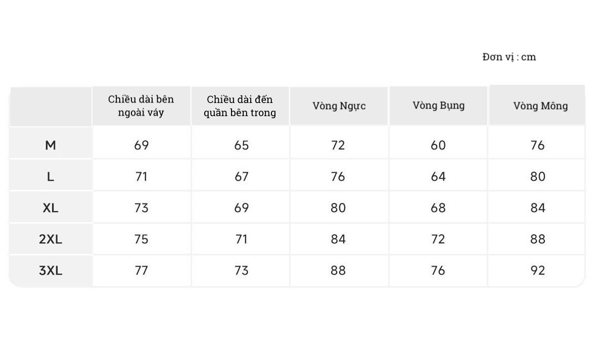Select Vòng Mông value 92 for size 3XL
Screen dimensions: 599x364
(538, 271)
